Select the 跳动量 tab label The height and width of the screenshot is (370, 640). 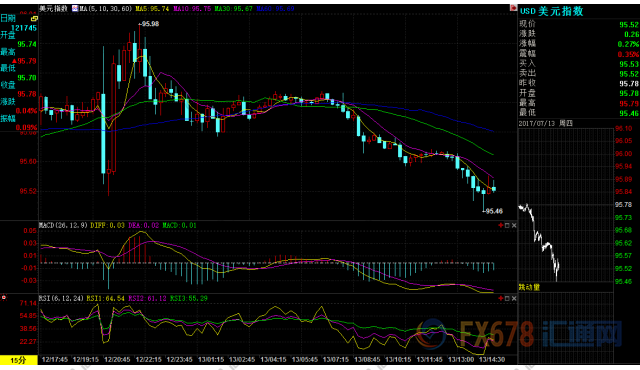coord(529,287)
